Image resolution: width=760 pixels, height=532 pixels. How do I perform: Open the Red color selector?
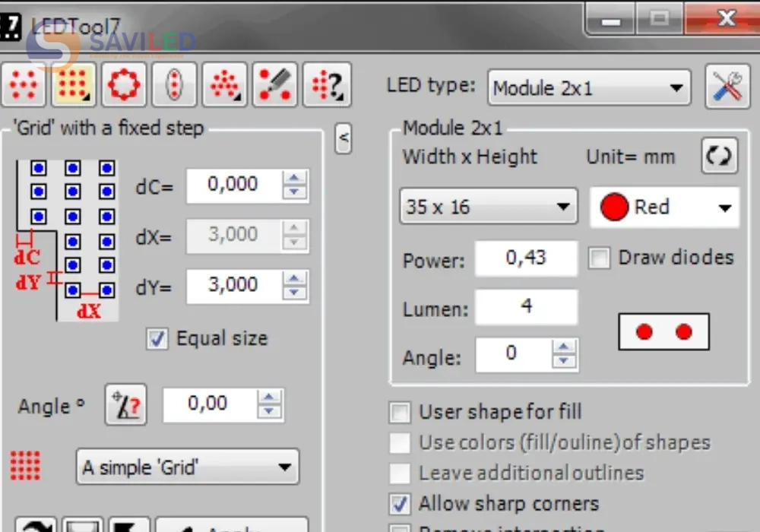coord(664,207)
